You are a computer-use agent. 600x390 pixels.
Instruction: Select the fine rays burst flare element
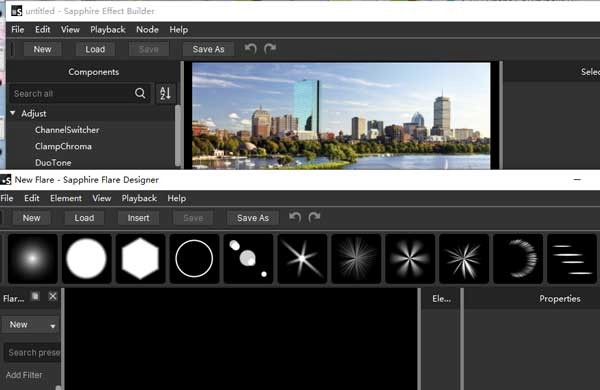tap(356, 259)
